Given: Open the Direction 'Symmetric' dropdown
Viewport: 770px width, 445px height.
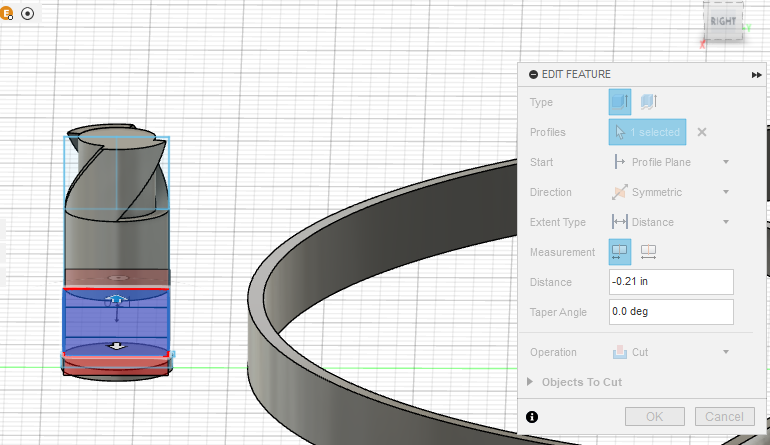Looking at the screenshot, I should (671, 192).
